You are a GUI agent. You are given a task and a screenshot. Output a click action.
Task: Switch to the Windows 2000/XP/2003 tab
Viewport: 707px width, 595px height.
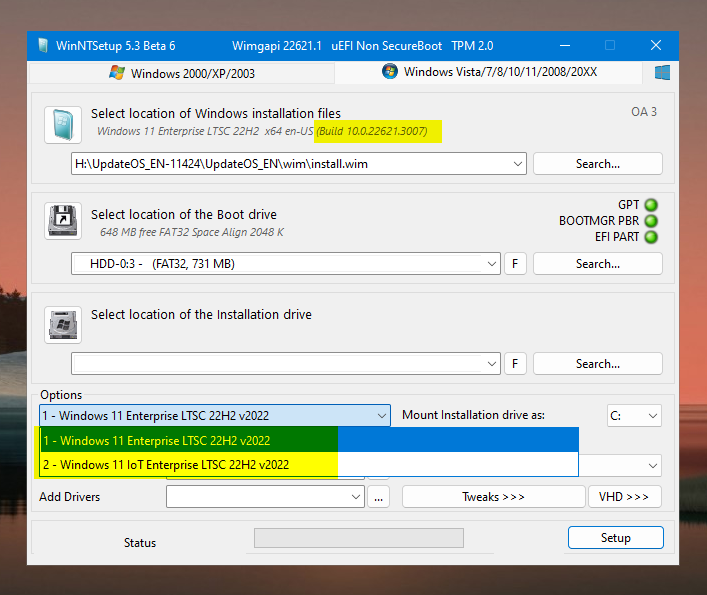pos(182,73)
